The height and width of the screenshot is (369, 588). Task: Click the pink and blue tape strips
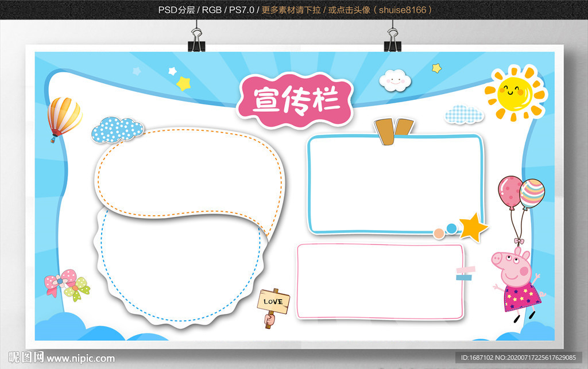465,274
